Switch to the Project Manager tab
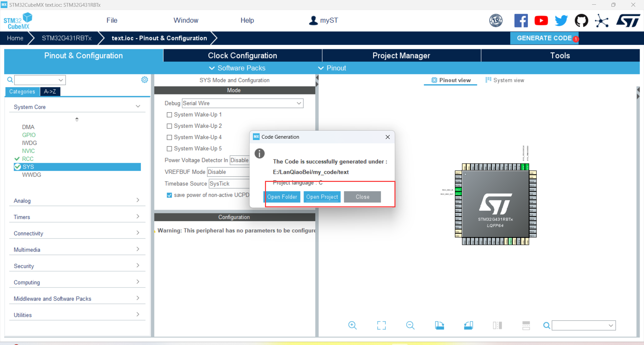644x345 pixels. pos(401,56)
